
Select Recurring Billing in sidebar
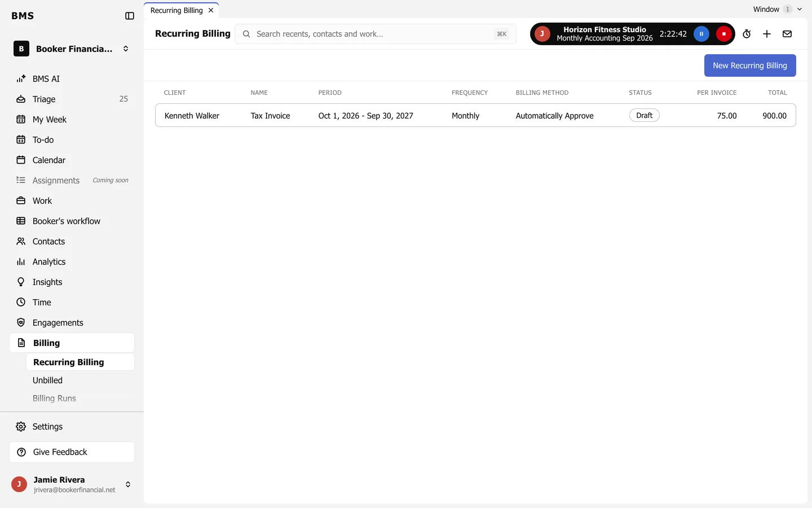80,362
